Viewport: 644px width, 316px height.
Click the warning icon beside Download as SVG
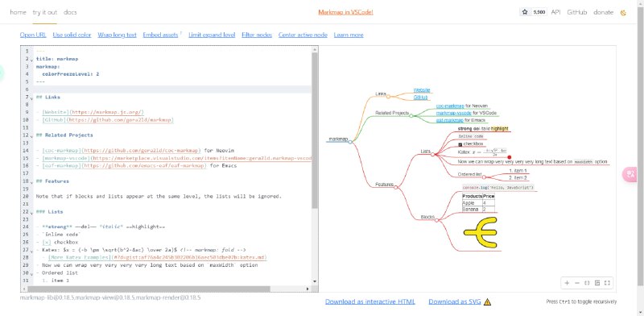click(487, 301)
